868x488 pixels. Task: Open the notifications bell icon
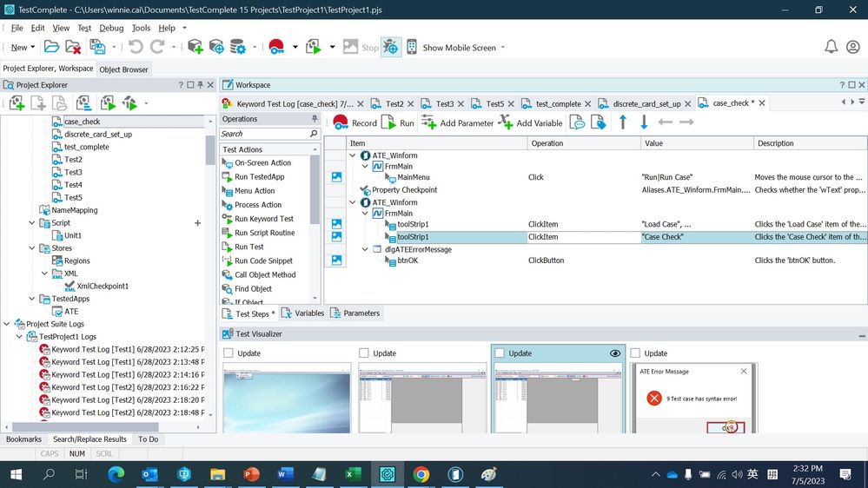tap(831, 47)
